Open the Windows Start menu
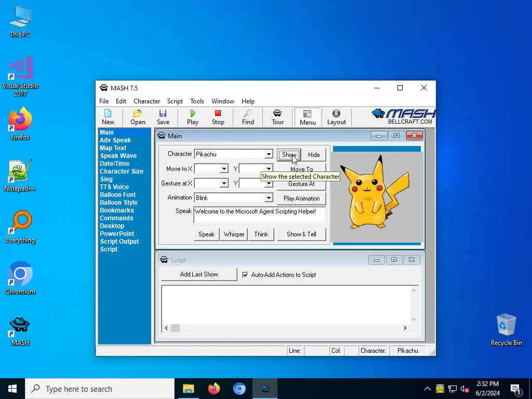532x399 pixels. tap(12, 389)
